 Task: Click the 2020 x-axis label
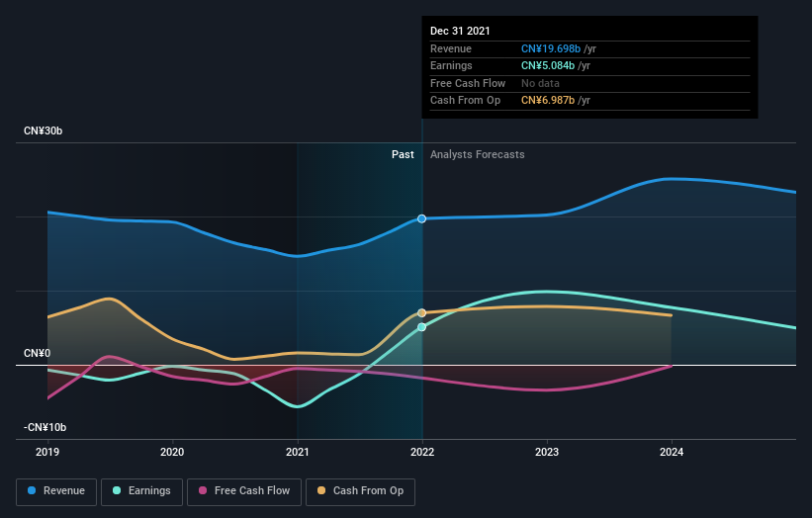coord(172,453)
